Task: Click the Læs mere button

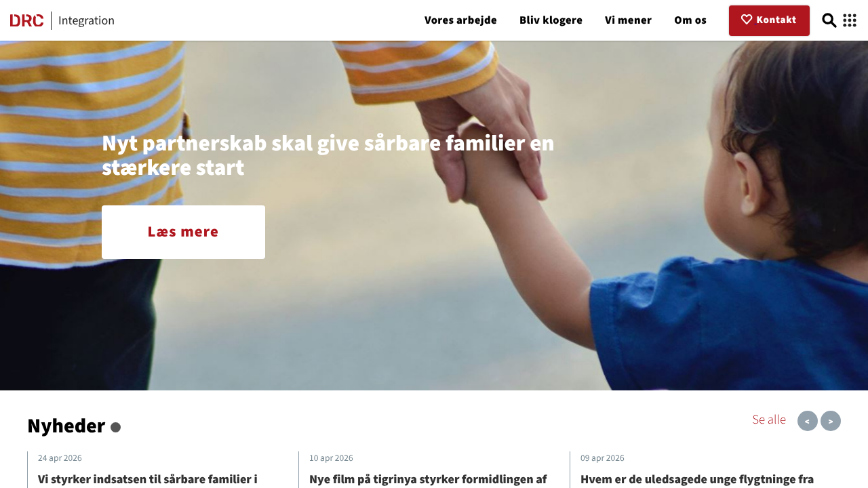Action: [183, 232]
